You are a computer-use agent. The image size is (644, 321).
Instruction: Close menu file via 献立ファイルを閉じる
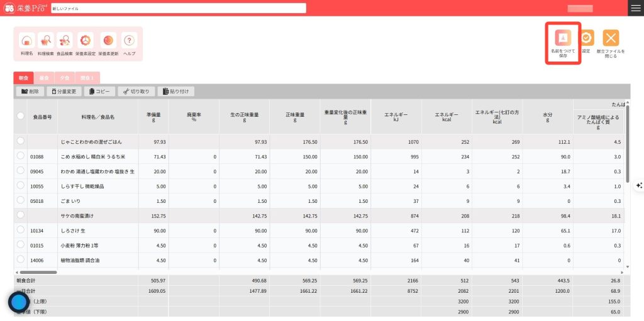click(611, 38)
